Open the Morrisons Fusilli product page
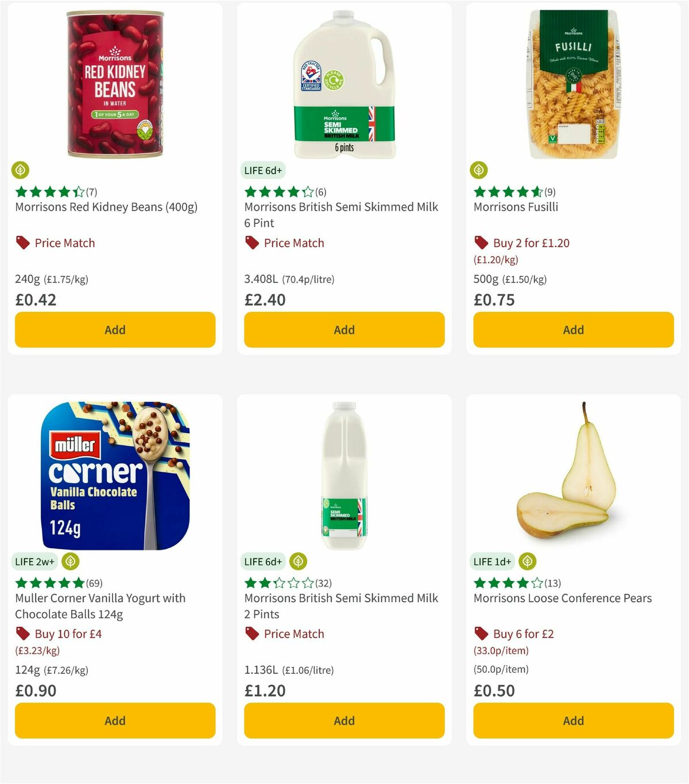 point(516,207)
